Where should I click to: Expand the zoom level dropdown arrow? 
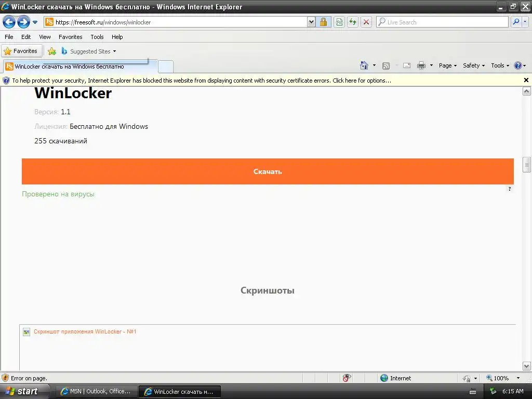(518, 378)
